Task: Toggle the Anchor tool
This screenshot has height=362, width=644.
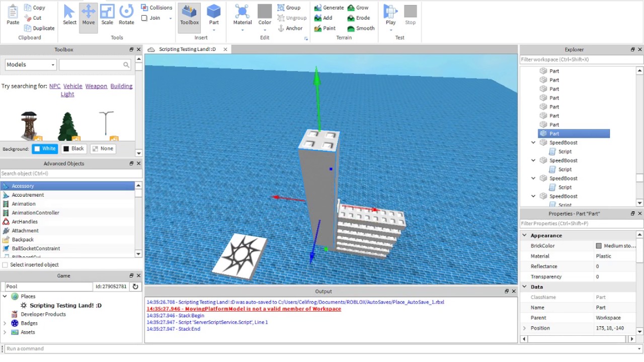Action: [x=290, y=29]
